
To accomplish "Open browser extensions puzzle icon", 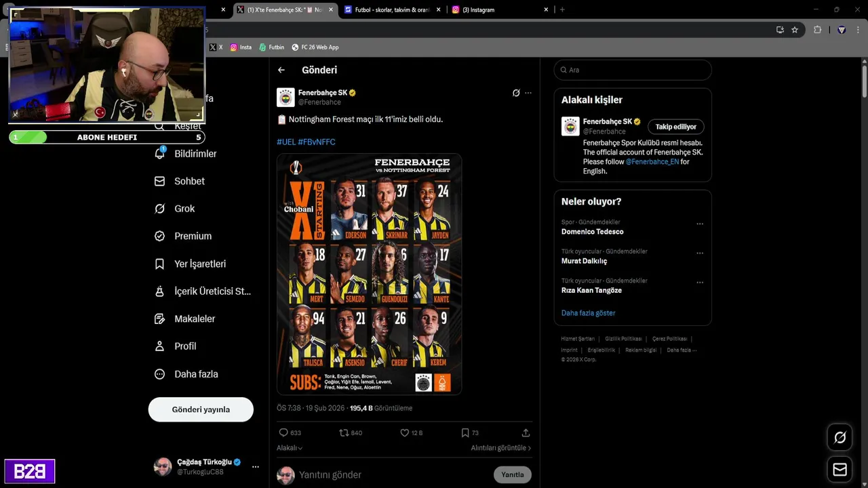I will pos(817,30).
